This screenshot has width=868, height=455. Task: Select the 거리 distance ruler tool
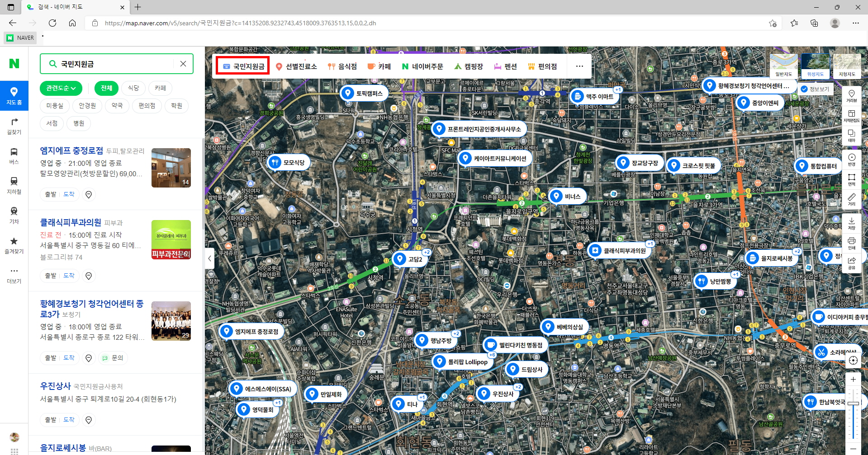(851, 199)
